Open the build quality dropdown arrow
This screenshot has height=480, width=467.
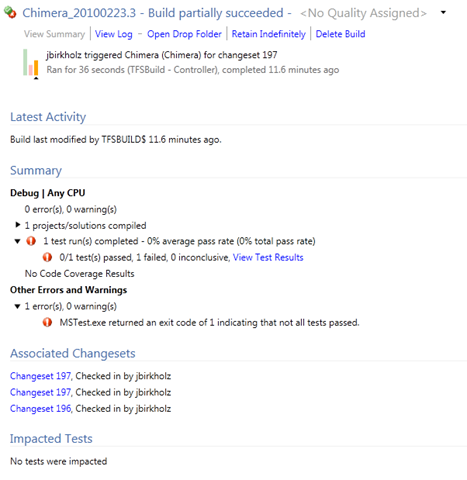pos(443,13)
